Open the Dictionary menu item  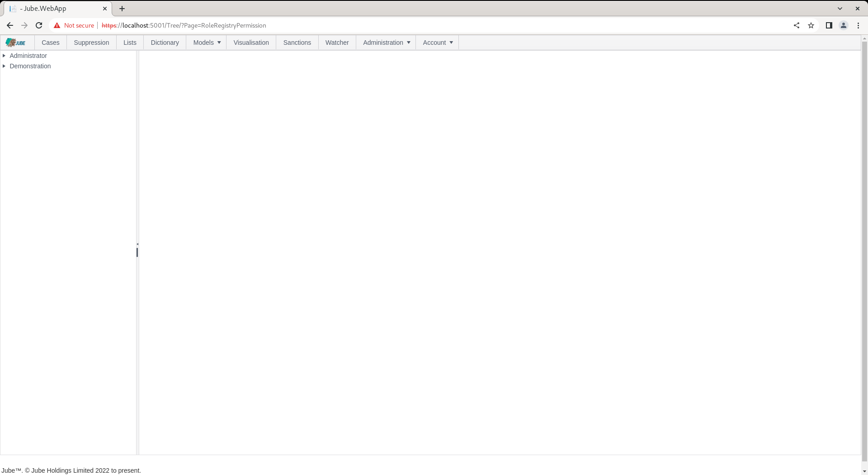[165, 43]
